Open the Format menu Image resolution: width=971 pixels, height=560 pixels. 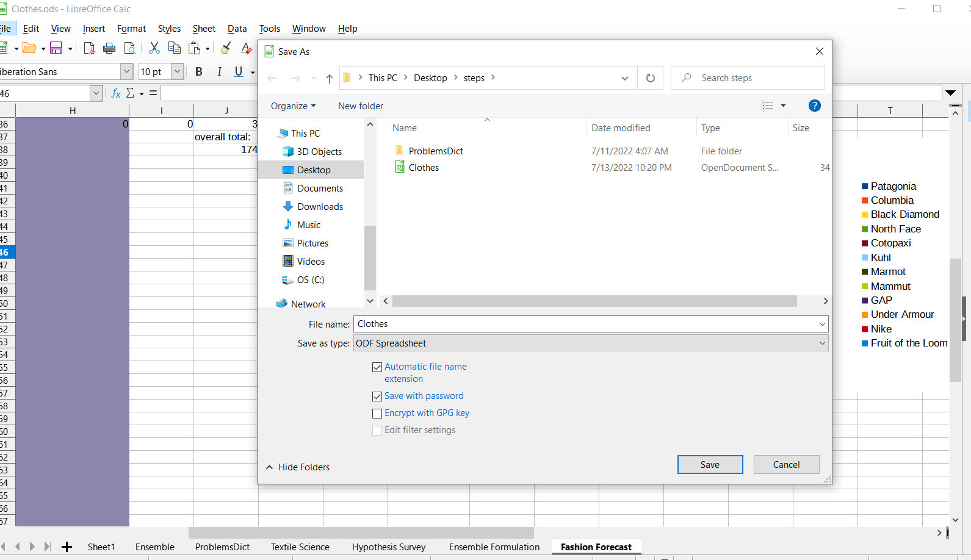click(131, 29)
